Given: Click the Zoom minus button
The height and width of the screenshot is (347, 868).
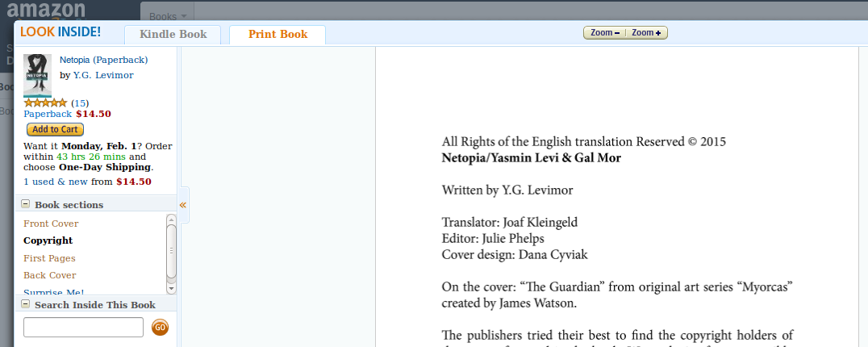Looking at the screenshot, I should tap(604, 32).
